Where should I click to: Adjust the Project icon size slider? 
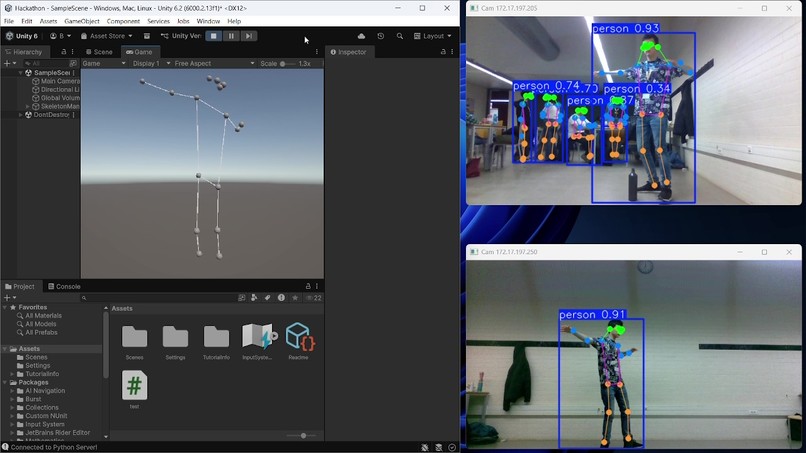click(303, 436)
